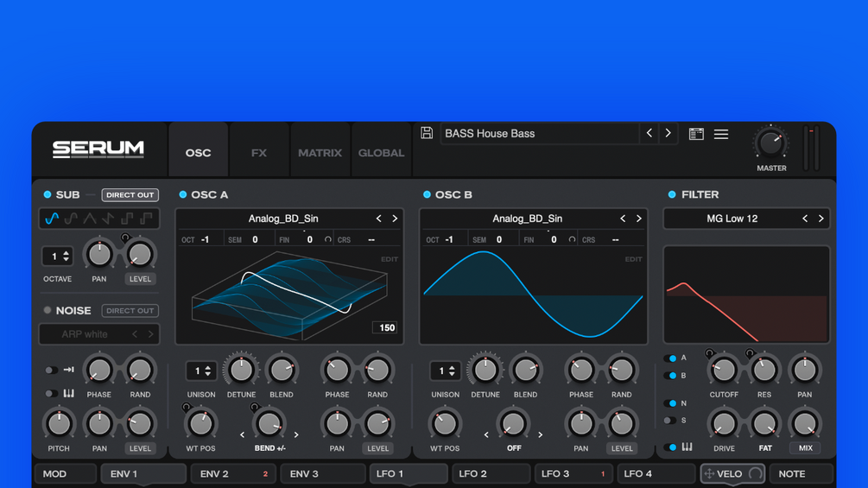Select the pulse SUB waveform
Screen dimensions: 868x488
(x=146, y=219)
